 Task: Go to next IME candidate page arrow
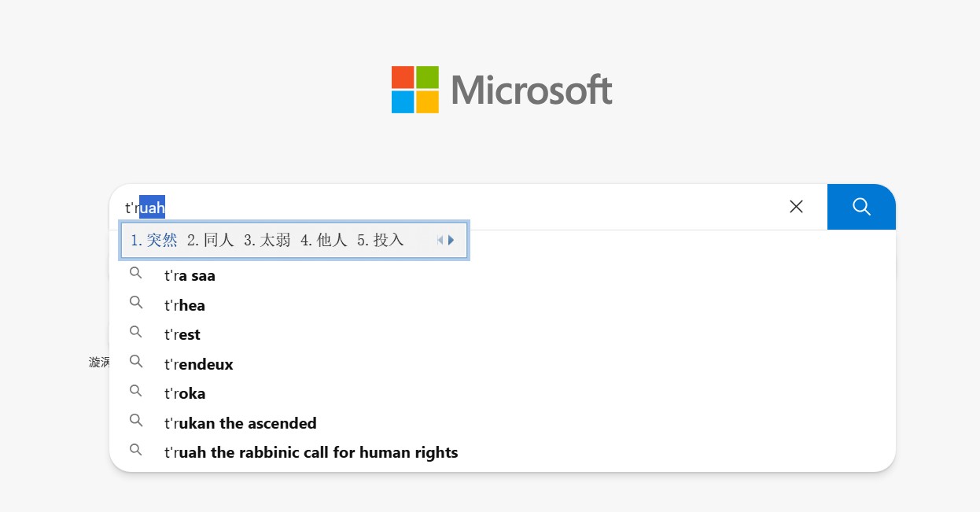[x=451, y=240]
